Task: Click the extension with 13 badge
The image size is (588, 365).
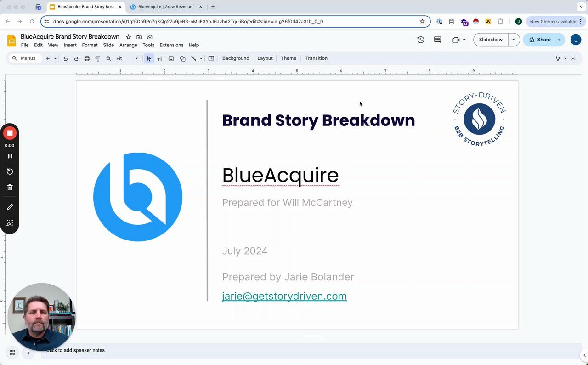Action: tap(464, 22)
